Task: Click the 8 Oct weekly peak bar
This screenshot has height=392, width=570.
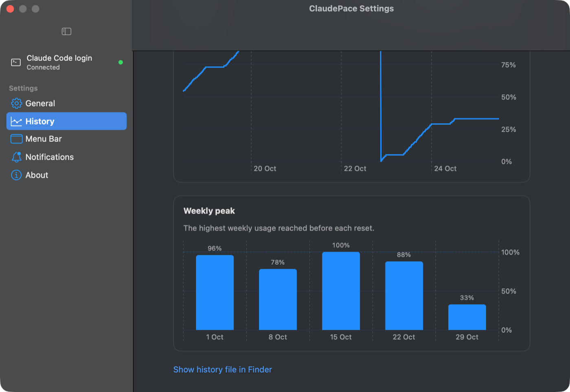Action: pos(278,299)
